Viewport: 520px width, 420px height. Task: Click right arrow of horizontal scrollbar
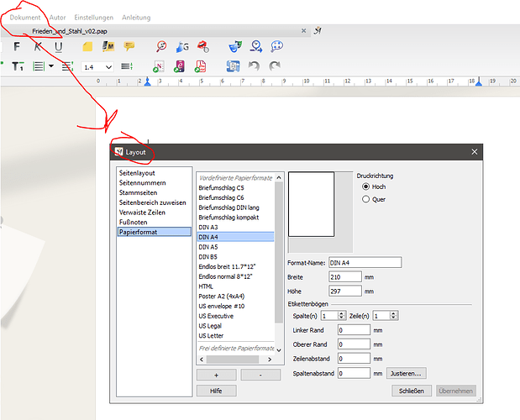tap(270, 360)
